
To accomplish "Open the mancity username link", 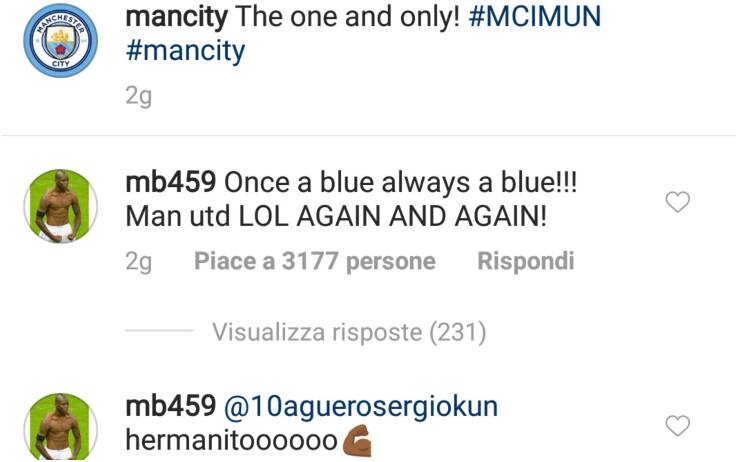I will point(176,17).
